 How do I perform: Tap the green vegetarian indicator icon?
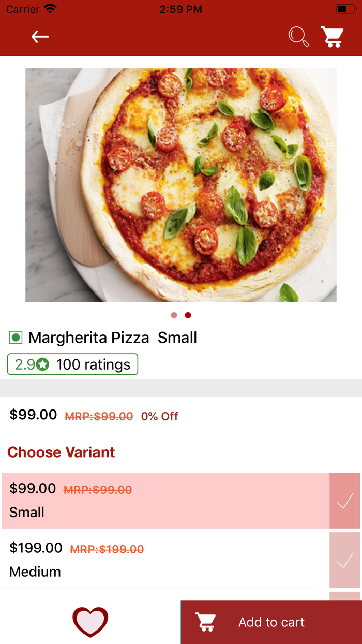(x=16, y=338)
